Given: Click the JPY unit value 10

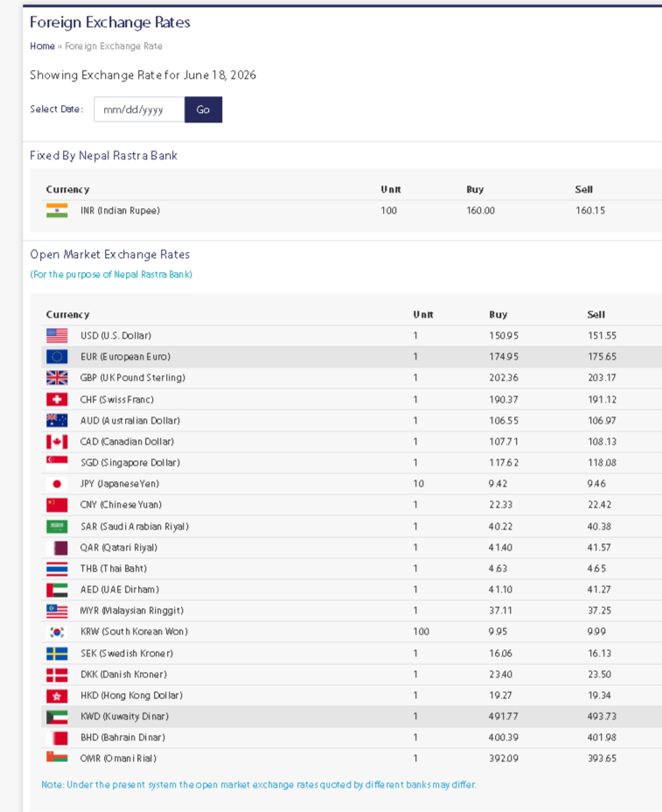Looking at the screenshot, I should pos(418,484).
